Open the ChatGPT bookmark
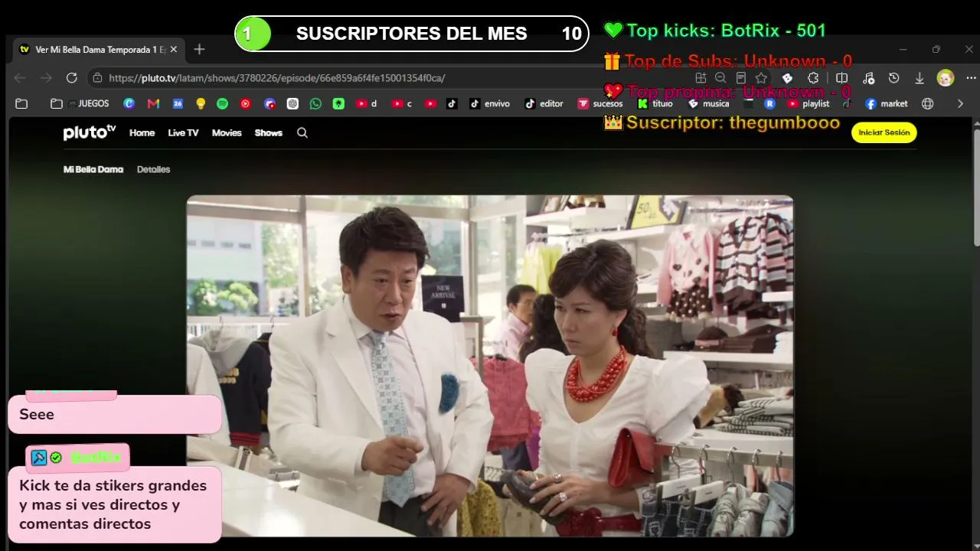980x551 pixels. click(x=292, y=103)
